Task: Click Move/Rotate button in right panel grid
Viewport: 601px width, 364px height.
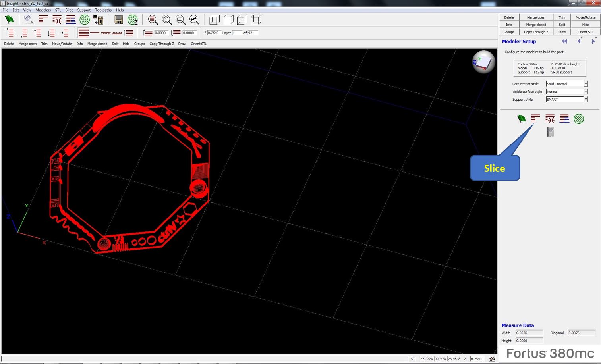Action: [x=586, y=17]
